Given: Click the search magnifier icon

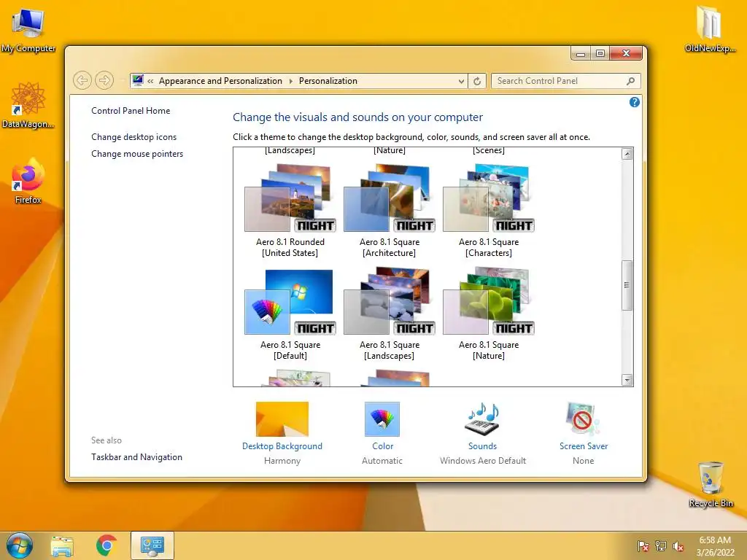Looking at the screenshot, I should [x=631, y=81].
